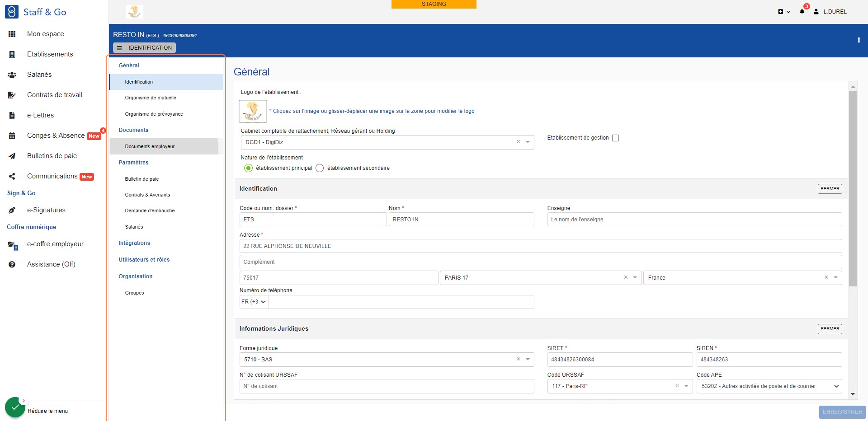Image resolution: width=868 pixels, height=421 pixels.
Task: Close the Identification section with FERMER
Action: (x=830, y=189)
